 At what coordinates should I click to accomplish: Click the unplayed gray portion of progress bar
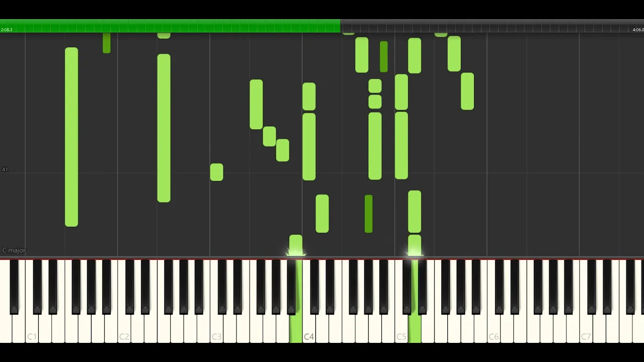pyautogui.click(x=492, y=26)
